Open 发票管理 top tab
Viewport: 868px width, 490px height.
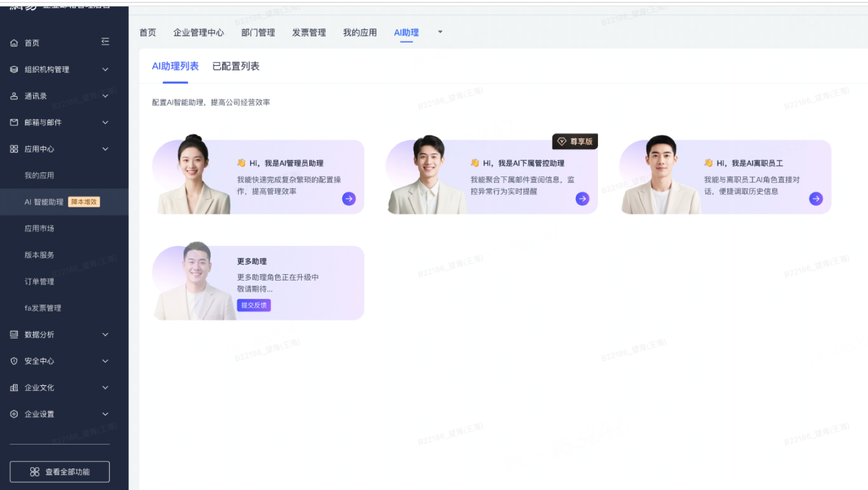[309, 32]
